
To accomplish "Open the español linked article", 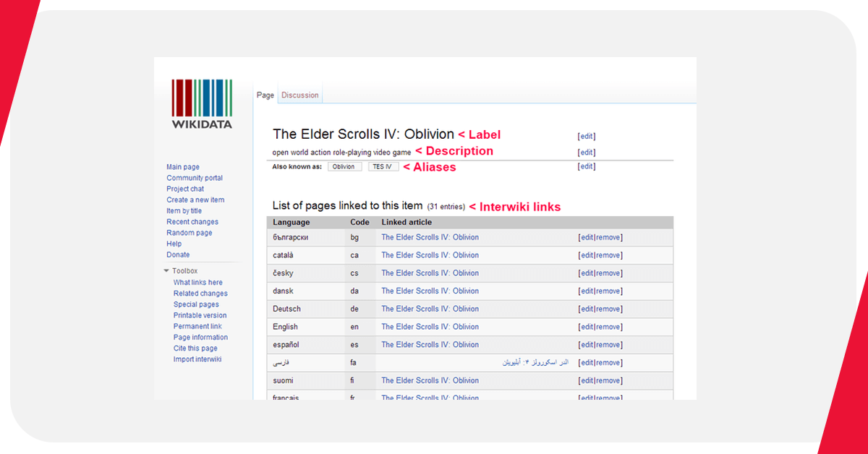I will pyautogui.click(x=430, y=345).
